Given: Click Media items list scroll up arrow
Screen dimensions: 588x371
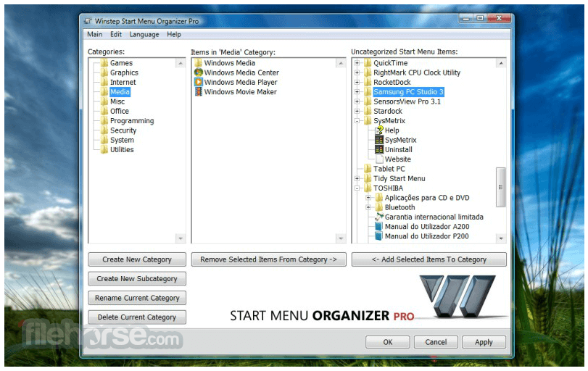Looking at the screenshot, I should point(341,63).
